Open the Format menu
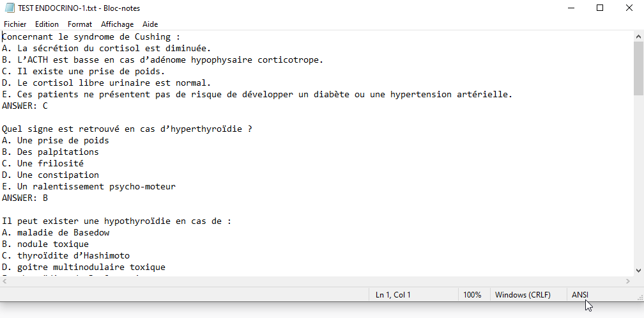 pos(80,24)
